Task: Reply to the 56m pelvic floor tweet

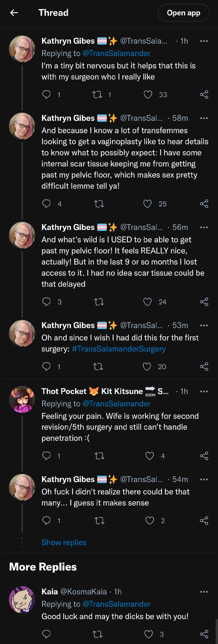Action: (46, 302)
